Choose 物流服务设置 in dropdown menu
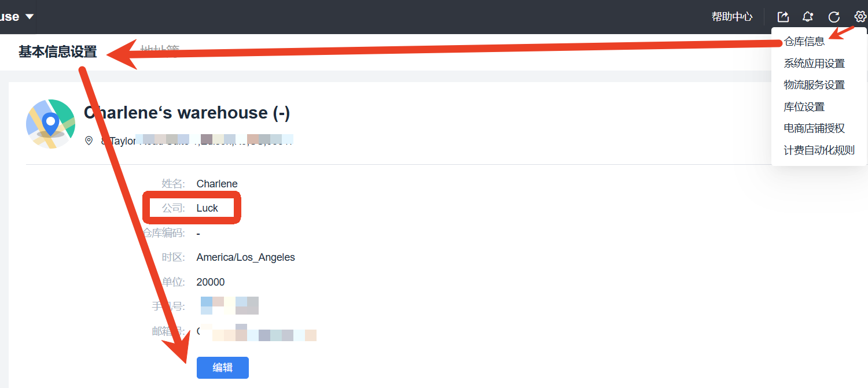 (814, 85)
